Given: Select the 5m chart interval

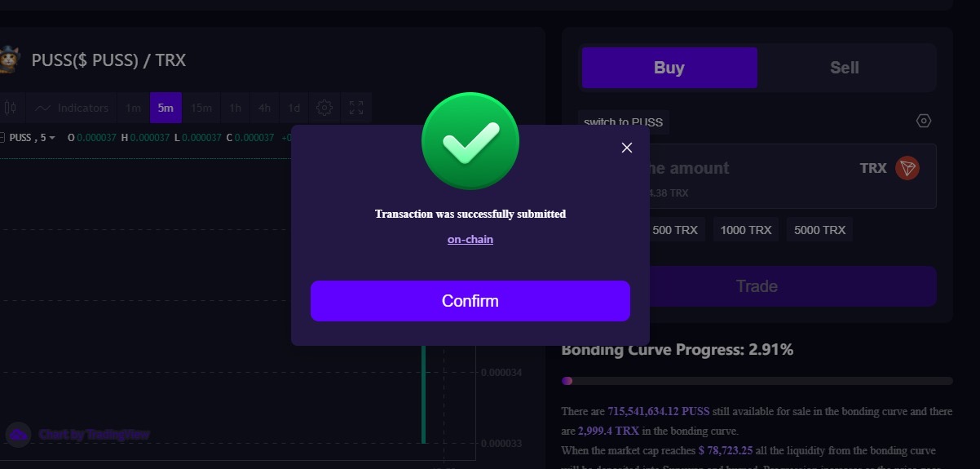Looking at the screenshot, I should click(166, 108).
